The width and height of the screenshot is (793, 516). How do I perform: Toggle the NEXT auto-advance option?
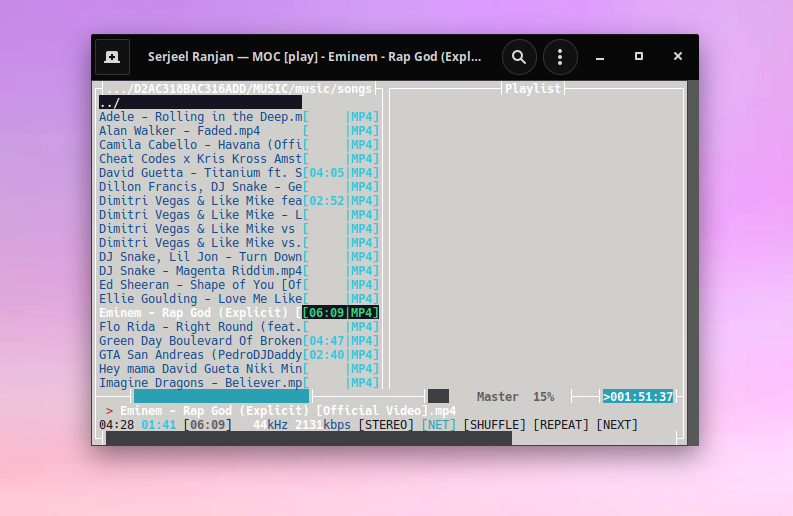tap(617, 424)
